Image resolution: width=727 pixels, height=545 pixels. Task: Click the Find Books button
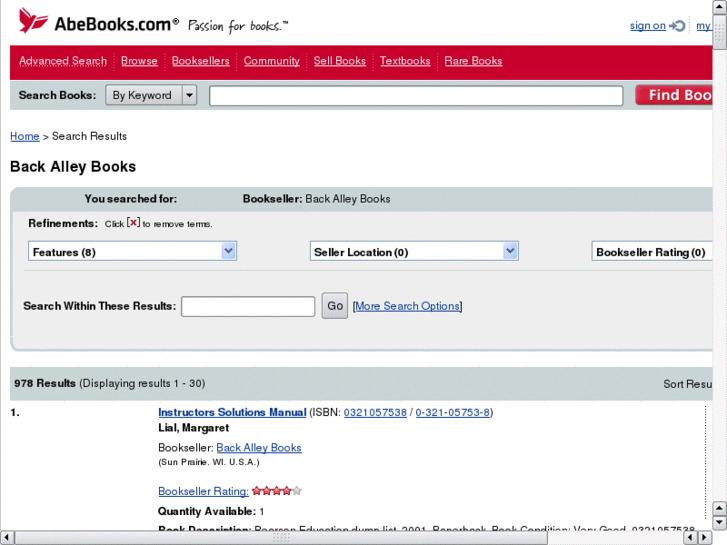click(x=674, y=95)
